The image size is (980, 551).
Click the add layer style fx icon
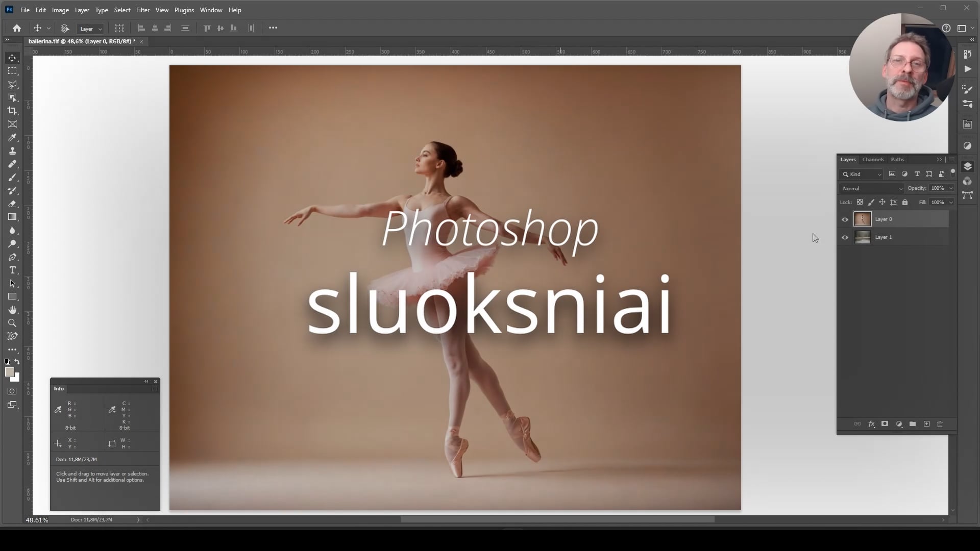tap(871, 424)
